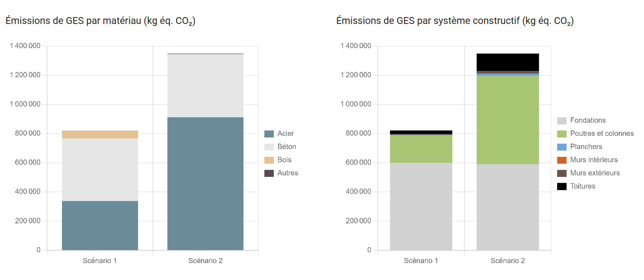Select black Toitures segment in Scénario 2
This screenshot has width=644, height=280.
pos(507,62)
